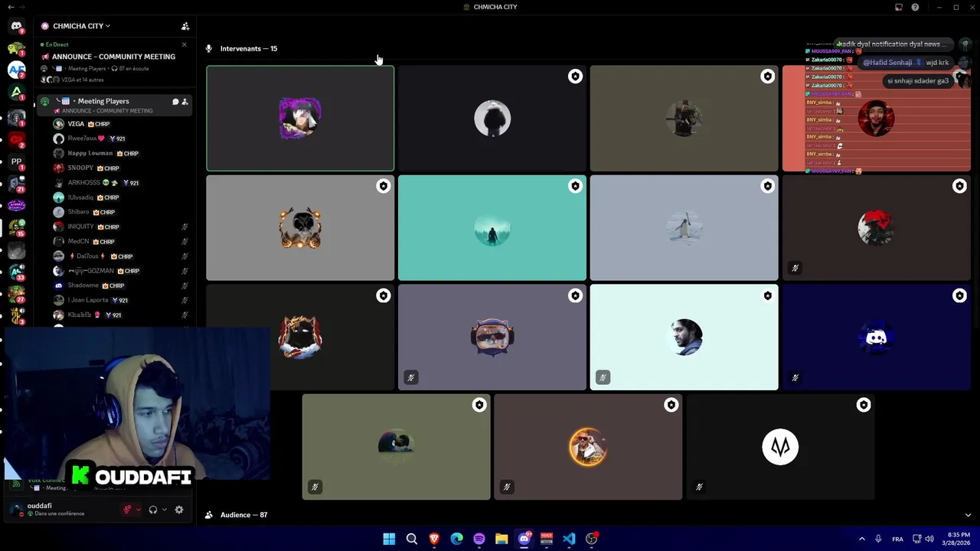Click the moderator badge on the penguin speaker tile
The width and height of the screenshot is (980, 551).
(x=767, y=186)
